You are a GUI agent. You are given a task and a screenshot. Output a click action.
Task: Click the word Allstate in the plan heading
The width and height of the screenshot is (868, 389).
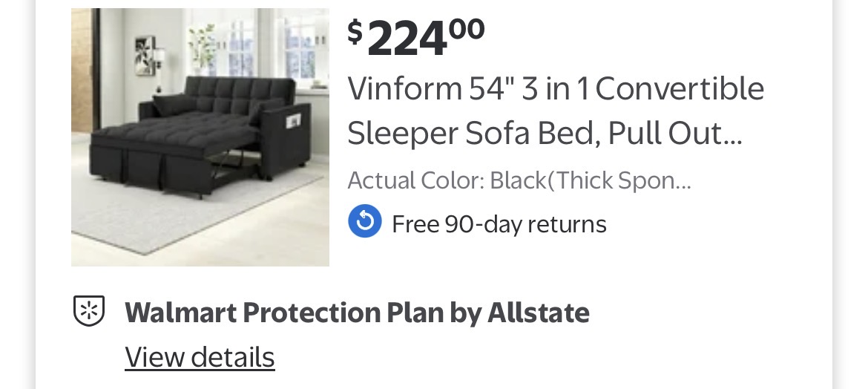tap(538, 313)
